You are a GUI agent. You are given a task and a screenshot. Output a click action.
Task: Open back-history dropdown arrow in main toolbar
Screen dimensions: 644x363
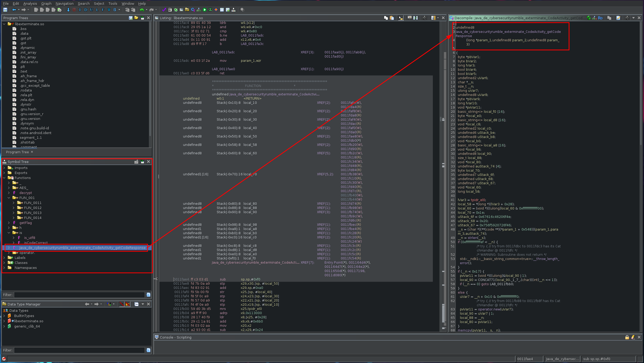(19, 10)
